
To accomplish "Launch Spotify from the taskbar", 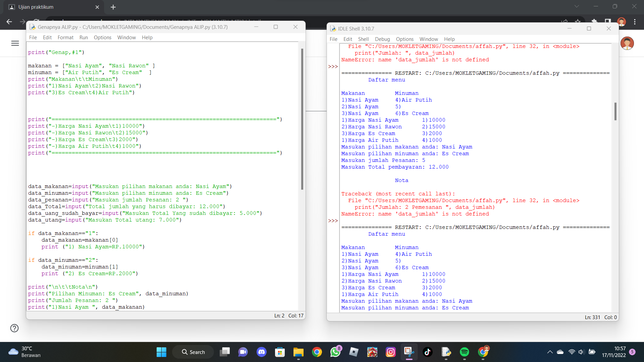I will pyautogui.click(x=464, y=352).
